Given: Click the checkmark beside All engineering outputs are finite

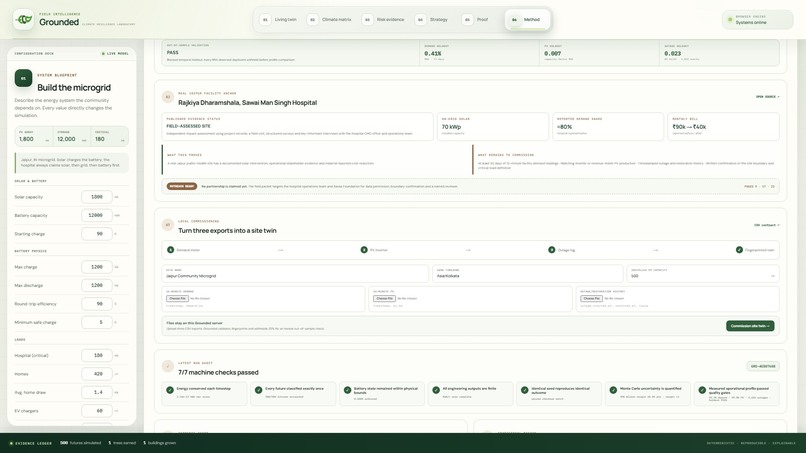Looking at the screenshot, I should click(436, 390).
